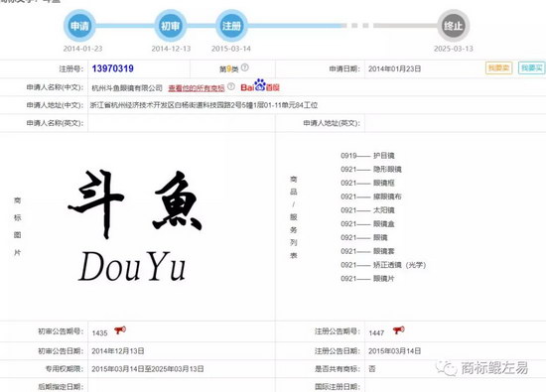Click applicant name 杭州斗鱼眼镜有限公司
Screen dimensions: 546x392
click(x=127, y=88)
